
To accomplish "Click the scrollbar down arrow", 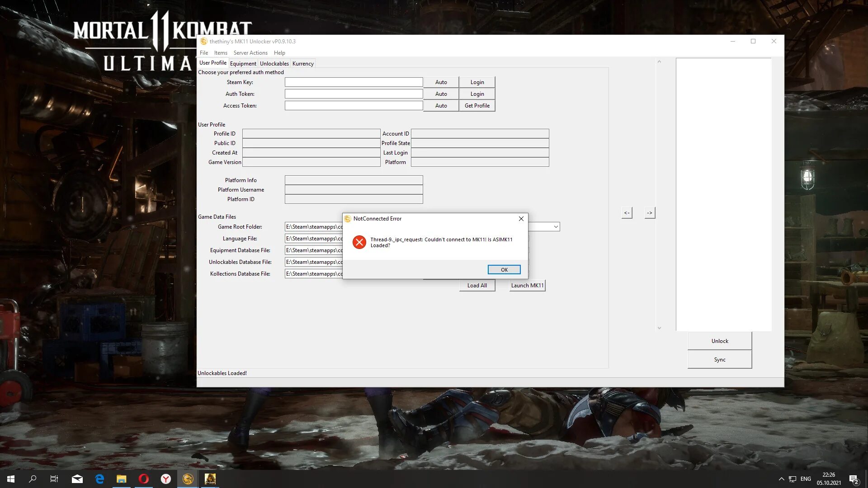I will [659, 328].
